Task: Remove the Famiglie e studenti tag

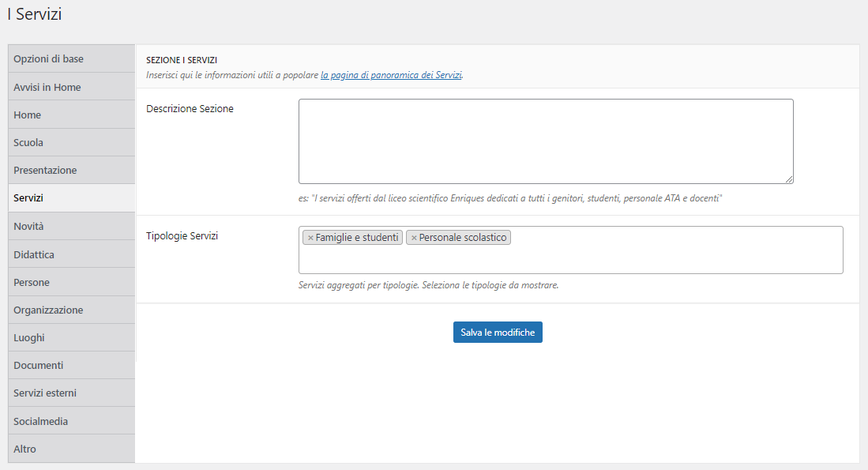Action: [x=310, y=238]
